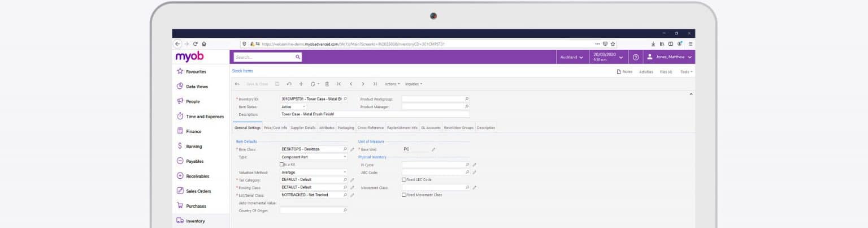This screenshot has height=228, width=868.
Task: Tick the Is a Kit checkbox
Action: [x=282, y=165]
